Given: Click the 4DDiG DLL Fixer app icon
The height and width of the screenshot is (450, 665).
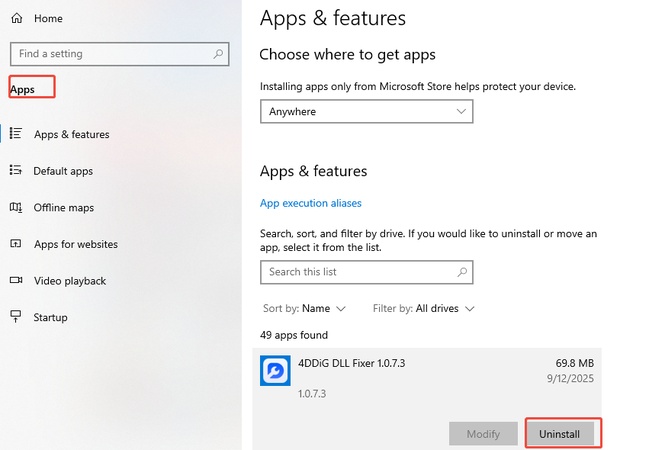Looking at the screenshot, I should [x=275, y=370].
